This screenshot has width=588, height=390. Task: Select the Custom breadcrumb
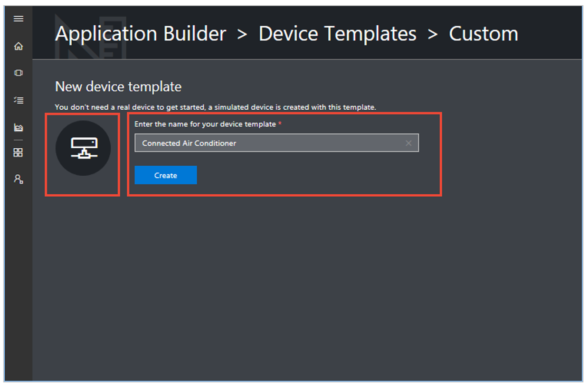[483, 34]
